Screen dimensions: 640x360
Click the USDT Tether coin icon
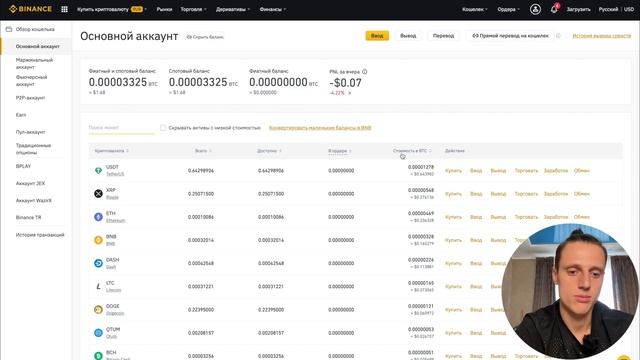point(98,171)
